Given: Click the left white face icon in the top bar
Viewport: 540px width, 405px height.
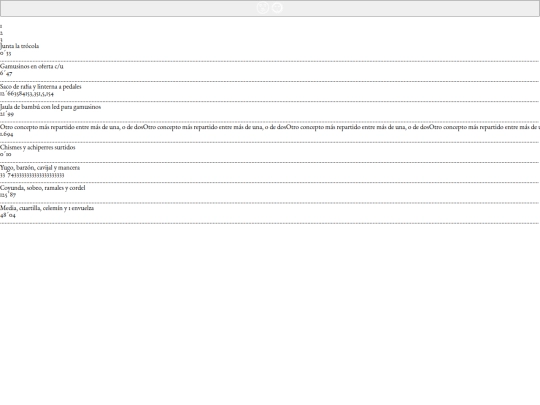Looking at the screenshot, I should [x=263, y=8].
